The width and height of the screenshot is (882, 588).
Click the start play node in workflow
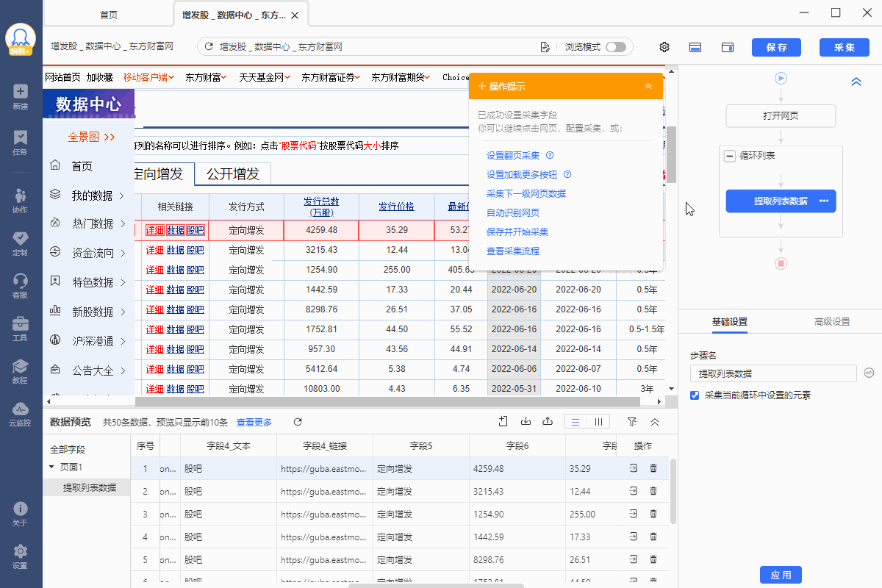click(x=781, y=78)
